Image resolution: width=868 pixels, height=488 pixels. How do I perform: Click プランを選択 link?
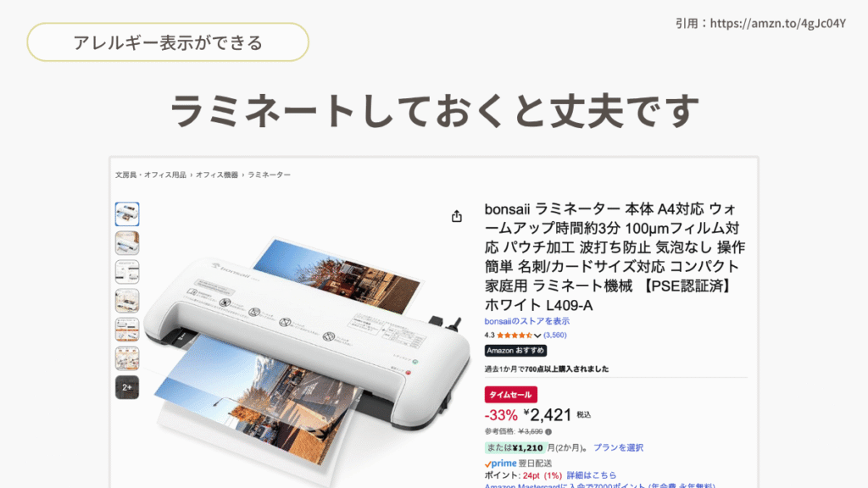(618, 447)
